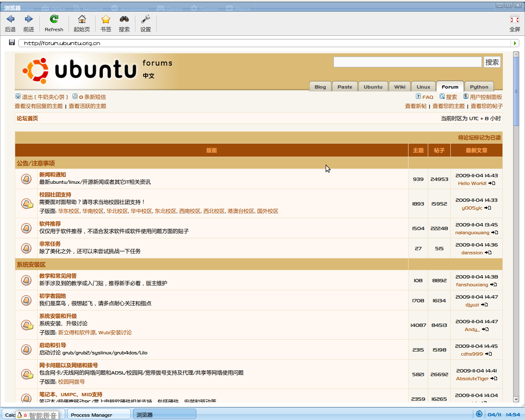Click the forum icon for the 系统安装和升级 row
The width and height of the screenshot is (525, 420).
coord(27,325)
